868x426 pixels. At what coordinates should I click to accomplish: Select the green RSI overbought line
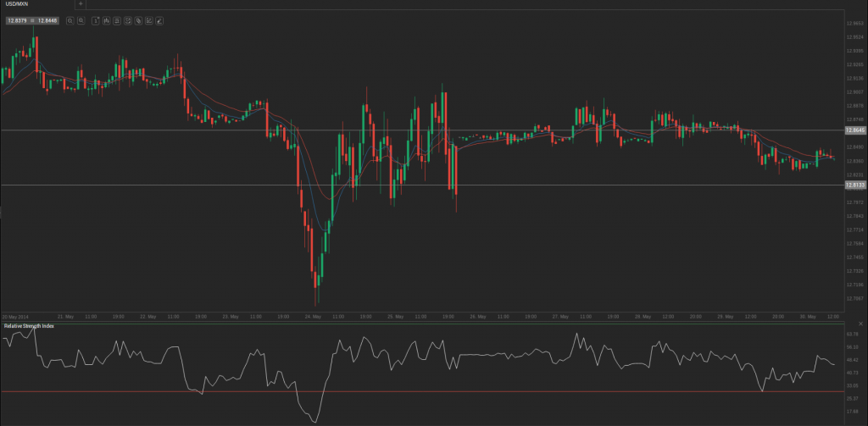pos(424,323)
